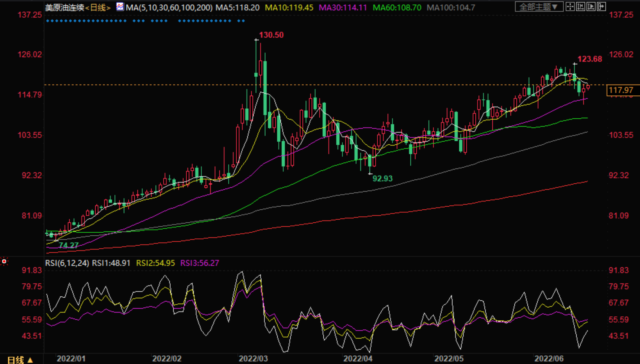The height and width of the screenshot is (364, 640).
Task: Click the 2022/03 date on time axis
Action: [x=253, y=358]
